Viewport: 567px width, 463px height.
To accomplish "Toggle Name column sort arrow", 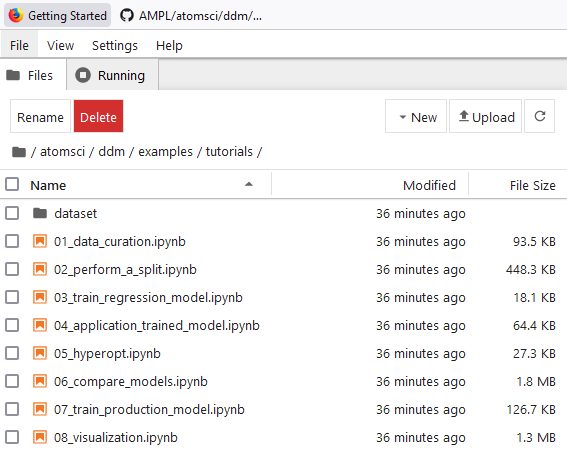I will click(x=249, y=184).
